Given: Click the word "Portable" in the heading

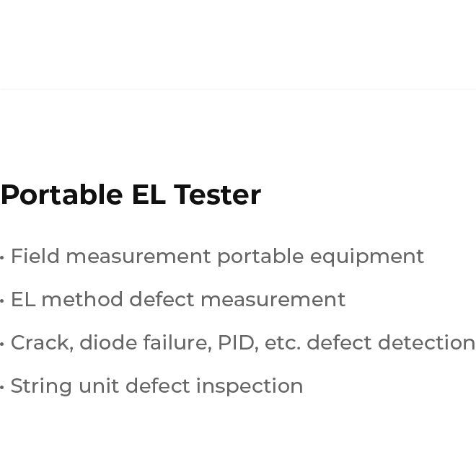Looking at the screenshot, I should pyautogui.click(x=61, y=195).
